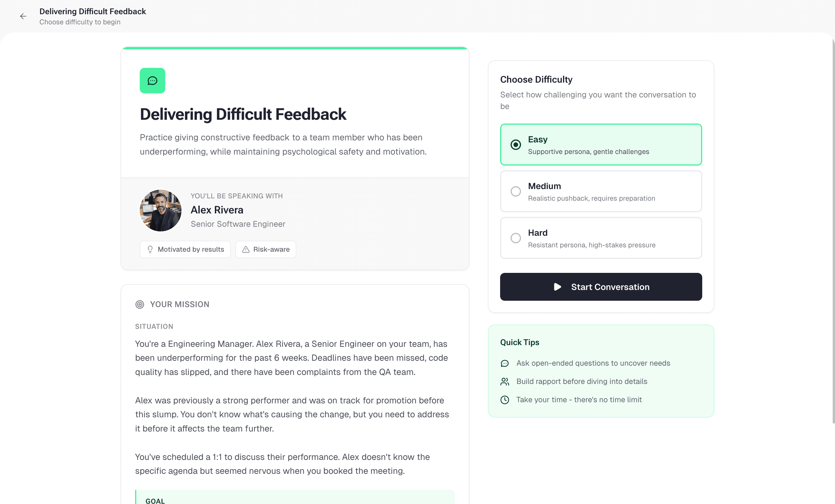Click the Motivated by results tag
835x504 pixels.
tap(185, 249)
